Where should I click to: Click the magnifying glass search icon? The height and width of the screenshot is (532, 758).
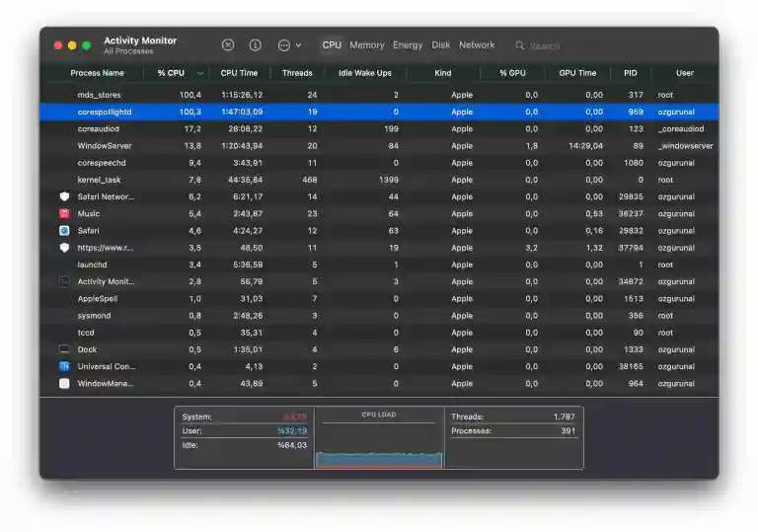520,45
